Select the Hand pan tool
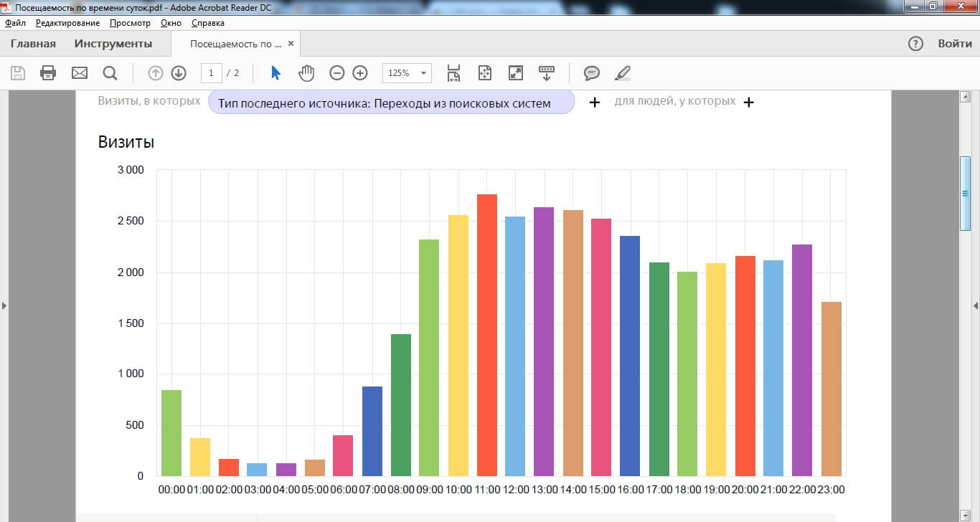Image resolution: width=980 pixels, height=522 pixels. (x=306, y=73)
